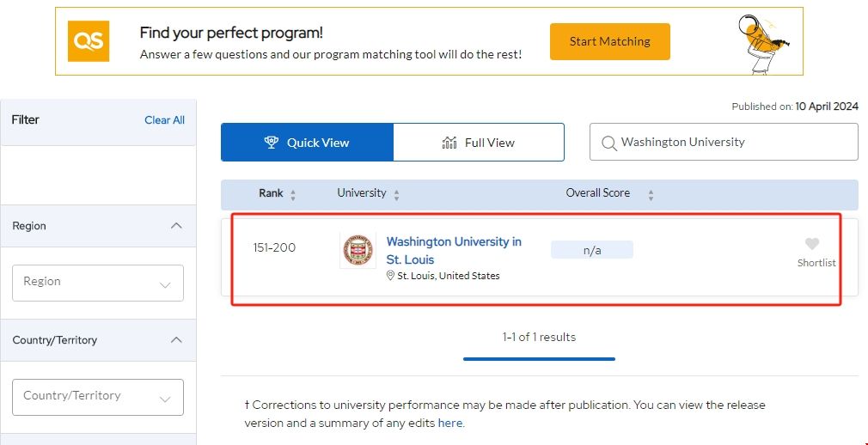
Task: Click the Overall Score sort arrows
Action: pos(651,195)
